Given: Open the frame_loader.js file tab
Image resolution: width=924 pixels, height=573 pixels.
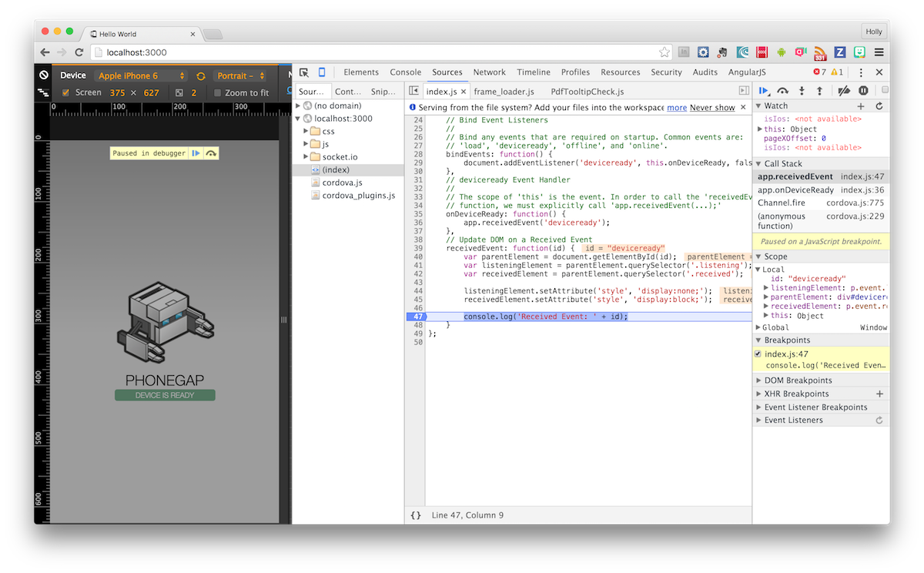Looking at the screenshot, I should tap(504, 92).
